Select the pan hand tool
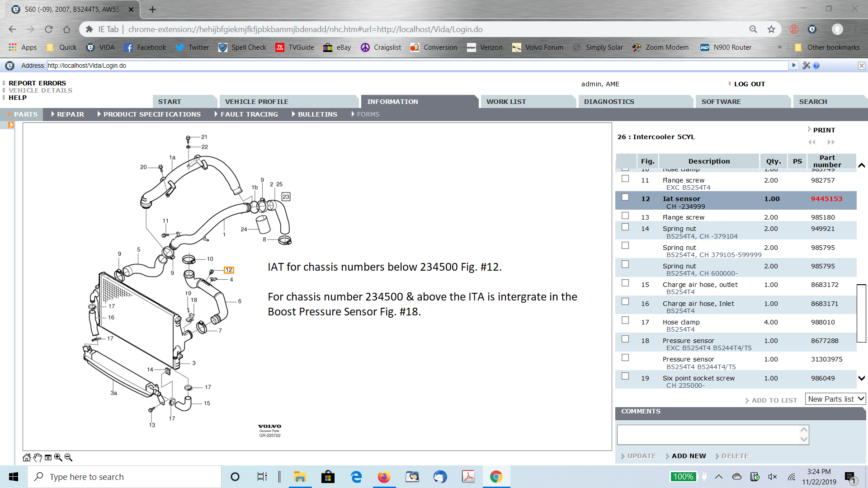Screen dimensions: 868x488 (38, 457)
